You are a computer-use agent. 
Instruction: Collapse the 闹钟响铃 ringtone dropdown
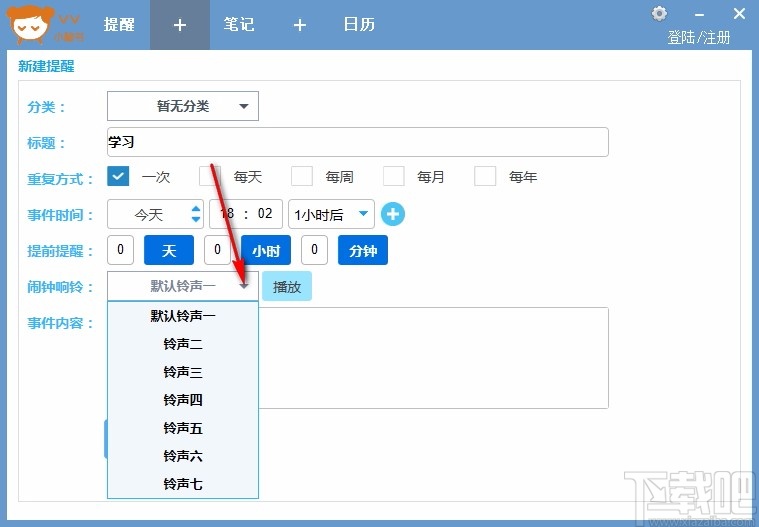pos(183,286)
